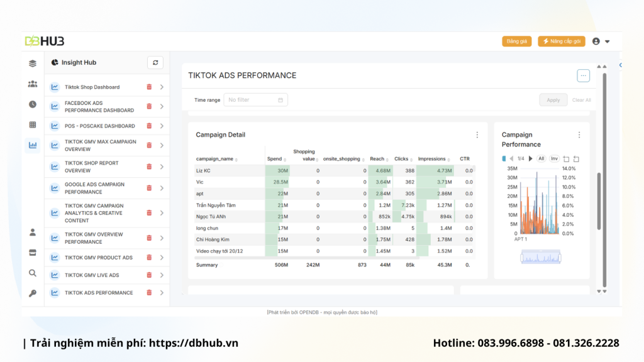Expand Tiktok Shop Dashboard chevron

[x=162, y=87]
